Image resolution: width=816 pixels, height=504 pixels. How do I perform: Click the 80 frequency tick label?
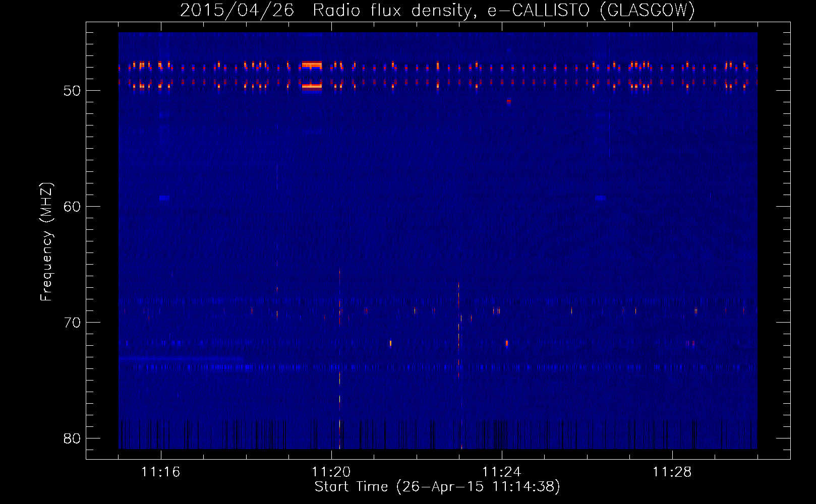pyautogui.click(x=73, y=438)
